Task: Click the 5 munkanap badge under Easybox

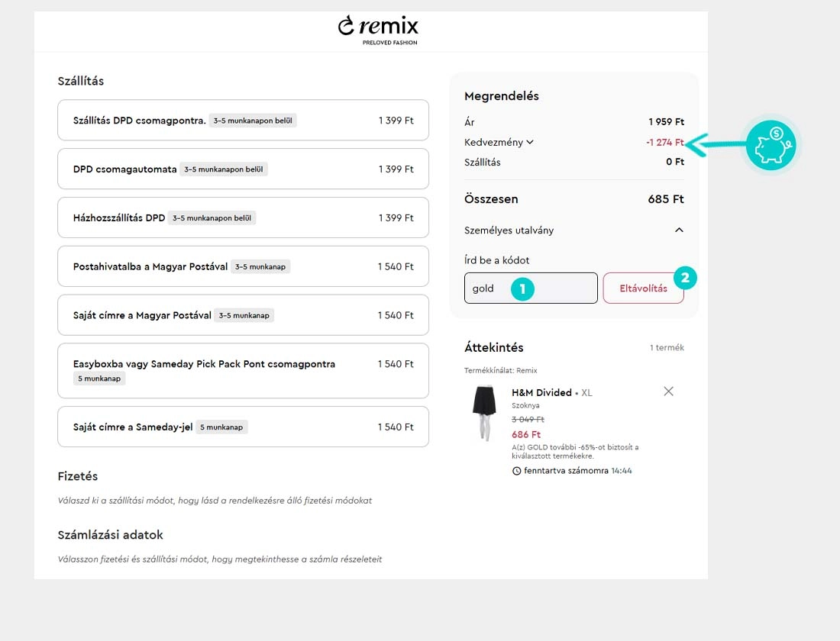Action: click(99, 378)
